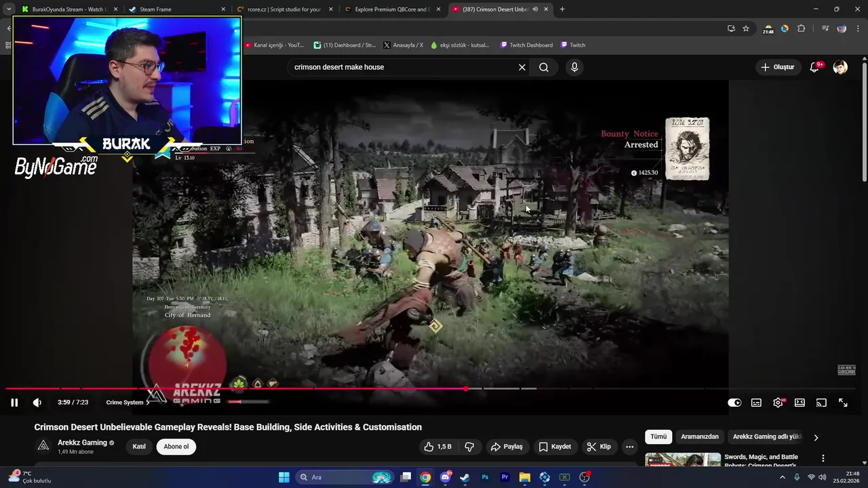Screen dimensions: 868x488
Task: Open Premiere Pro from the taskbar
Action: [505, 477]
